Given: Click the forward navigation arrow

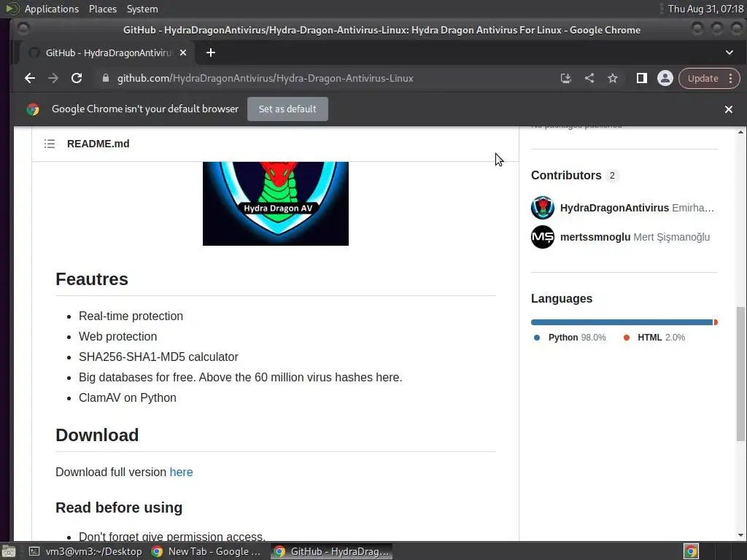Looking at the screenshot, I should point(53,78).
